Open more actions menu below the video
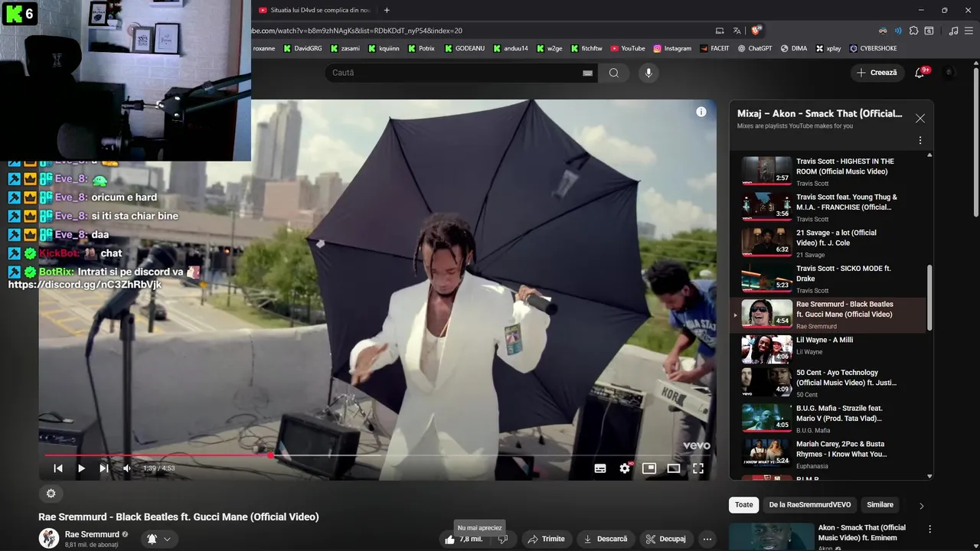 point(707,539)
